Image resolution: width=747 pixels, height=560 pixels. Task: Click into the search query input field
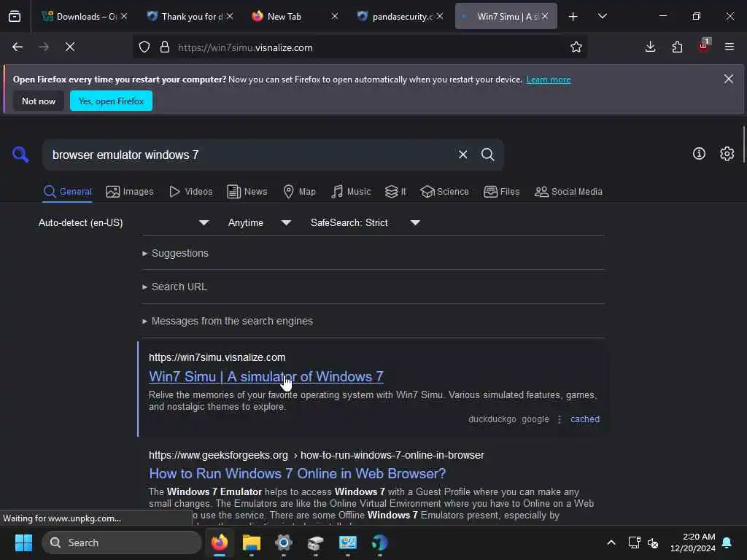pyautogui.click(x=250, y=155)
